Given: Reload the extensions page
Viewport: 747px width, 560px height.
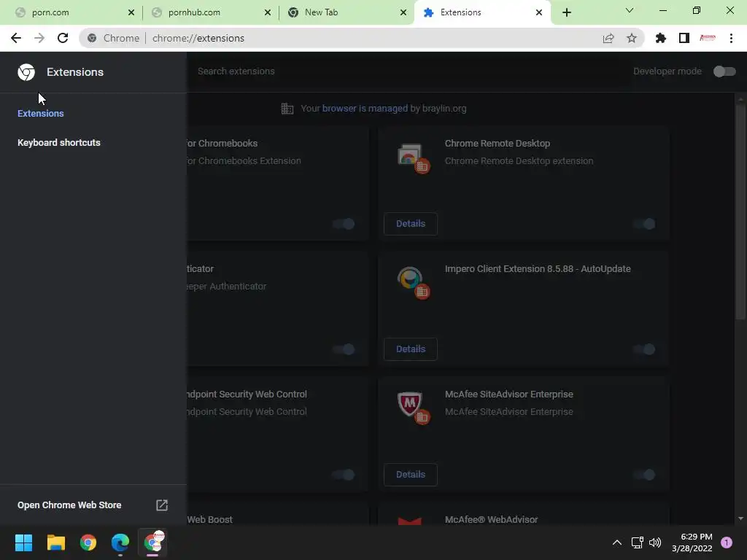Looking at the screenshot, I should tap(63, 38).
